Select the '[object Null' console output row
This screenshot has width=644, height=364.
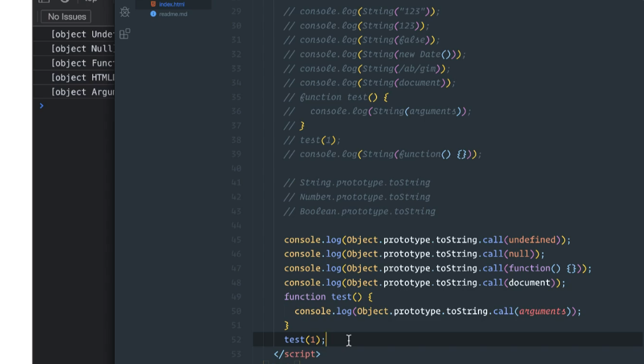pyautogui.click(x=74, y=48)
